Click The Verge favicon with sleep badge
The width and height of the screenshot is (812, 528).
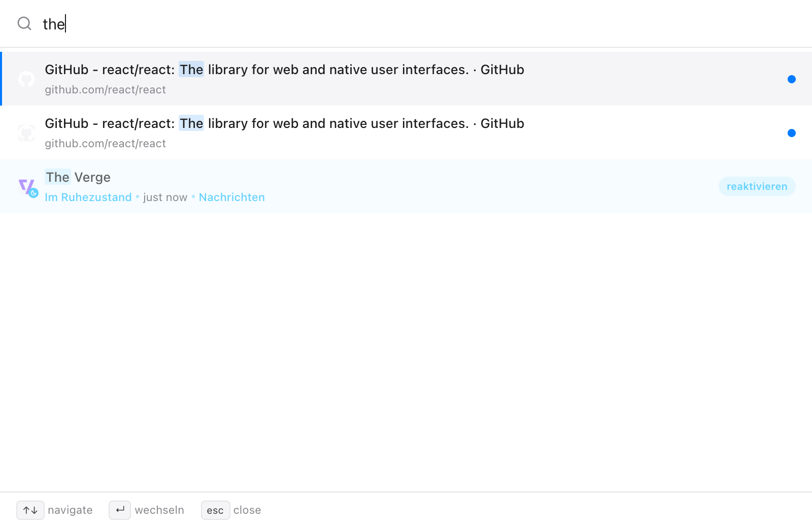click(28, 187)
